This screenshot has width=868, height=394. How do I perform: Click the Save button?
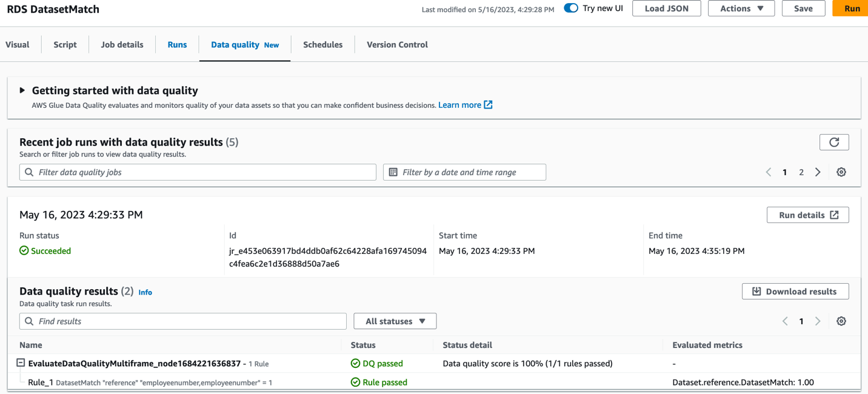pyautogui.click(x=803, y=8)
